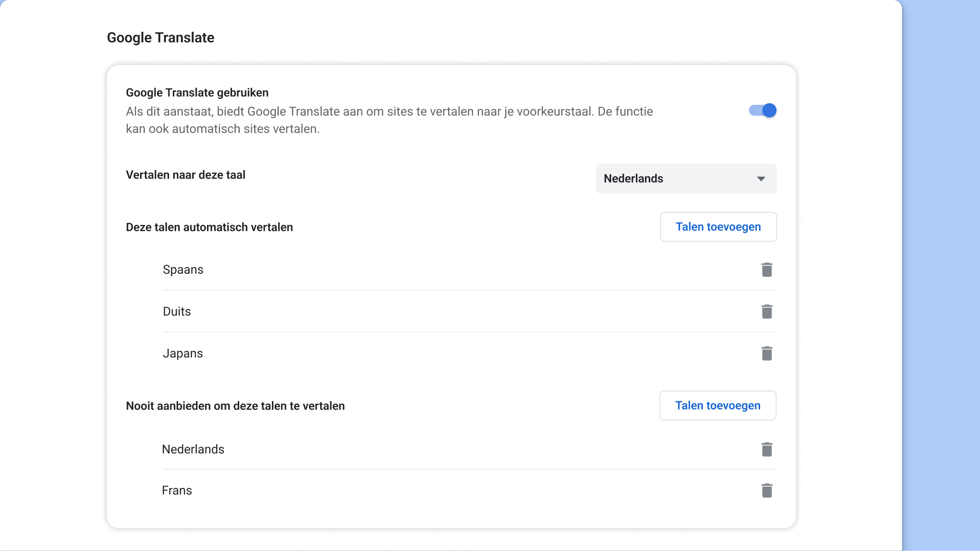Viewport: 980px width, 551px height.
Task: Remove Duits using its trash icon
Action: (767, 311)
